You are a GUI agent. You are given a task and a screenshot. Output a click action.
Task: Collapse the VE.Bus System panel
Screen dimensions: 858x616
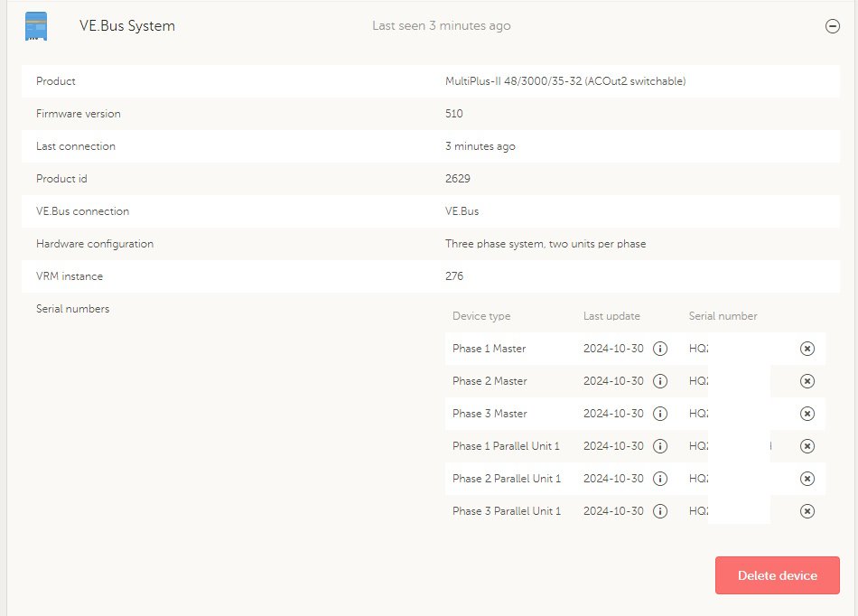(833, 26)
